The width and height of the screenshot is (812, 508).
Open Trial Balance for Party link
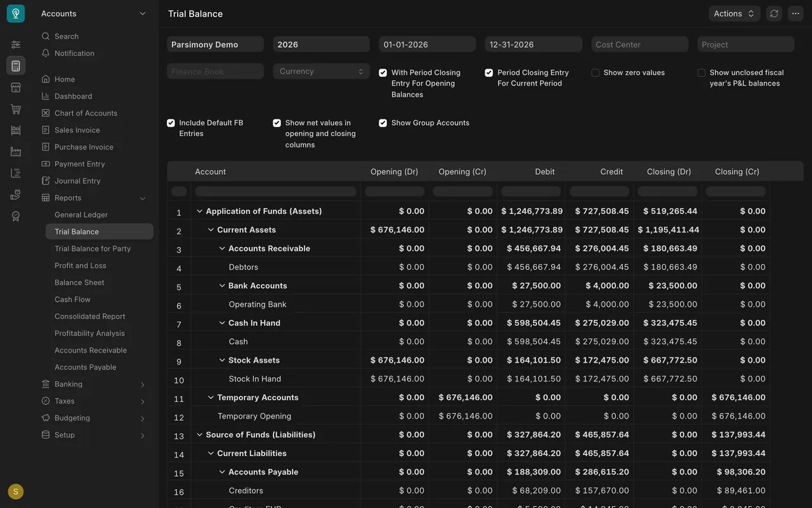click(x=93, y=248)
